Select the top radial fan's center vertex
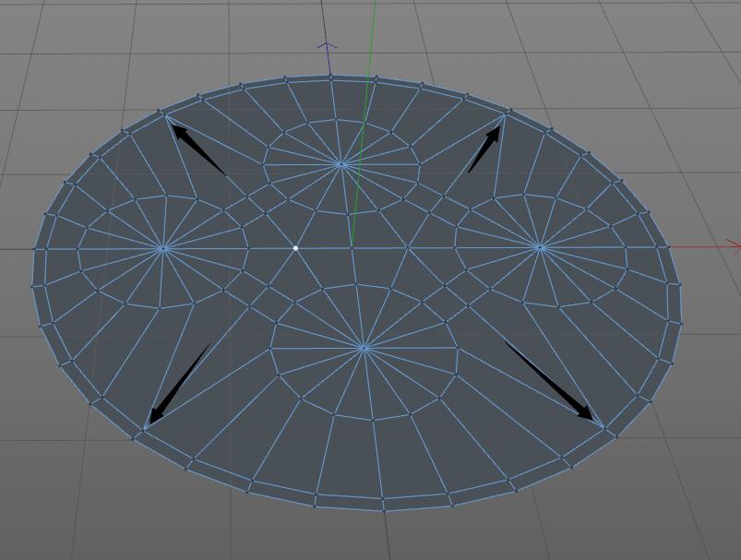This screenshot has width=741, height=560. click(342, 164)
